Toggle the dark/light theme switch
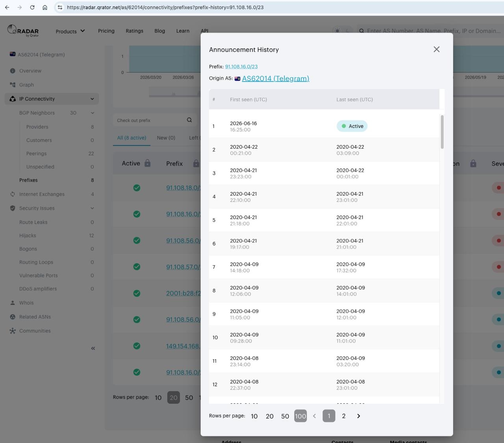This screenshot has height=443, width=504. [342, 31]
